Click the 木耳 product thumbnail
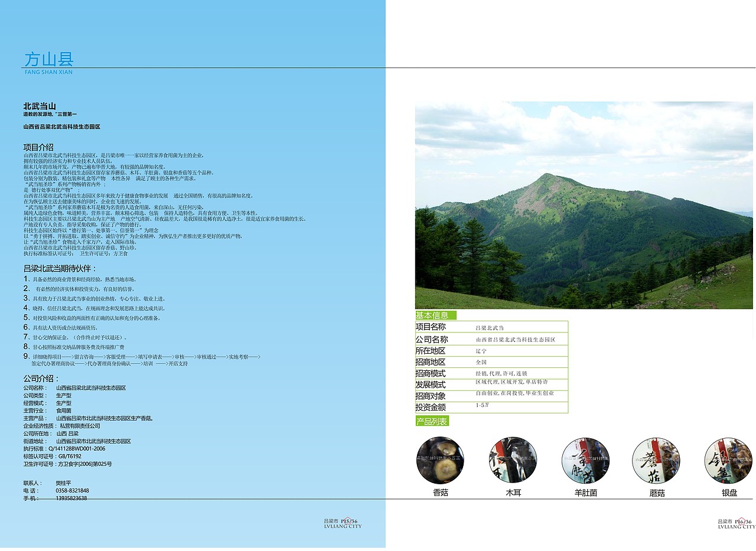 click(513, 461)
